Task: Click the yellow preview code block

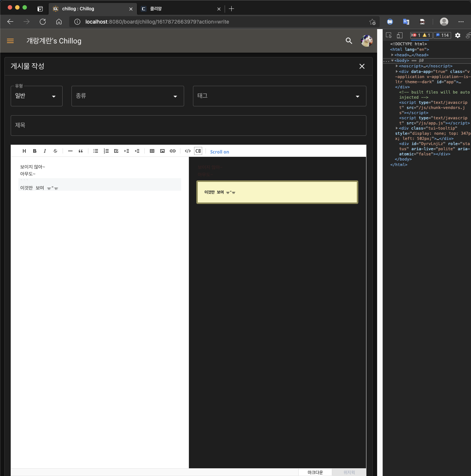Action: click(277, 192)
